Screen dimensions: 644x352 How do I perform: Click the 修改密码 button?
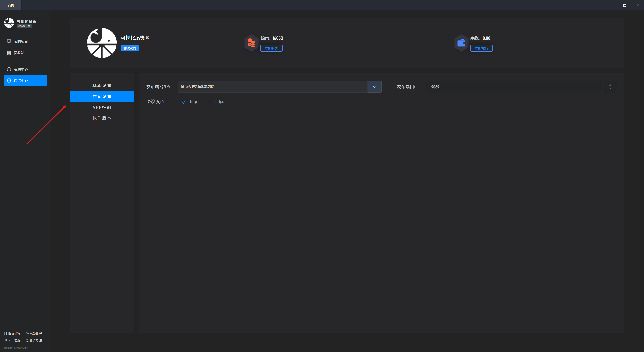(130, 48)
